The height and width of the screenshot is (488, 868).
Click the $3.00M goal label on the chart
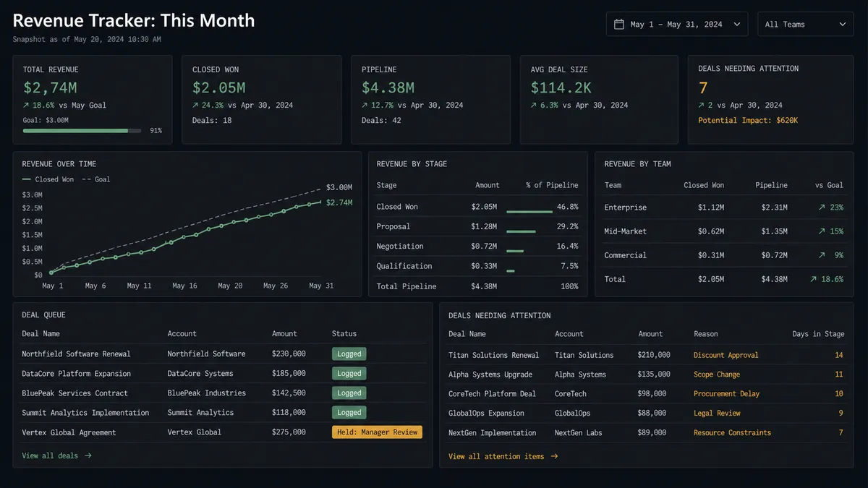pyautogui.click(x=339, y=187)
